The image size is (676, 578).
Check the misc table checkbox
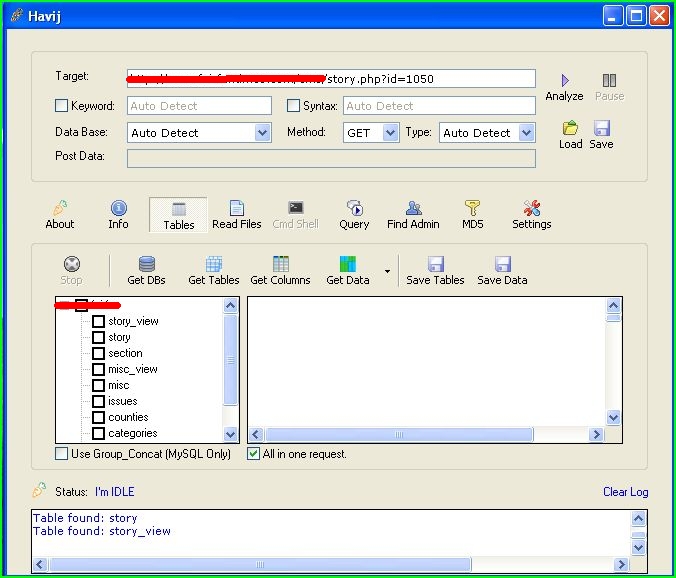coord(98,385)
